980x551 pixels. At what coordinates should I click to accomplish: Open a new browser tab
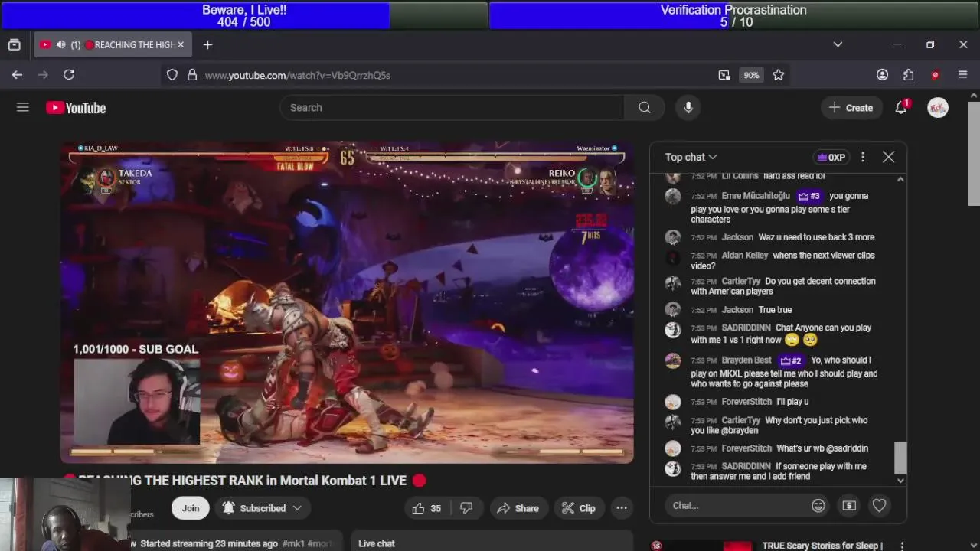(207, 45)
